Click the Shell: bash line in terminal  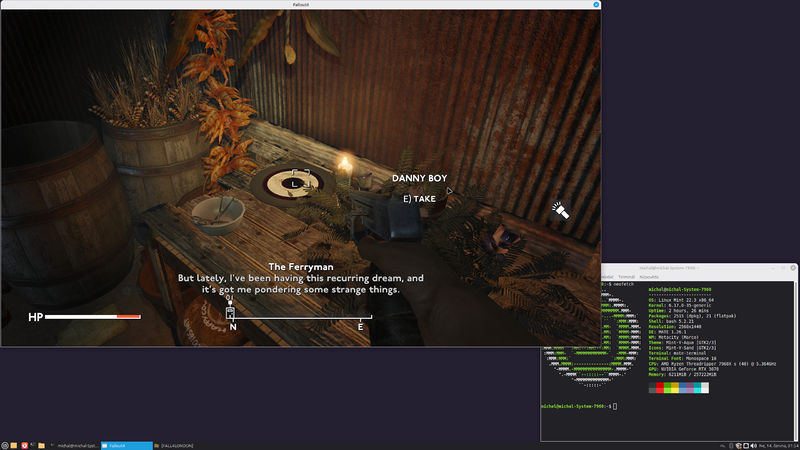pos(671,321)
